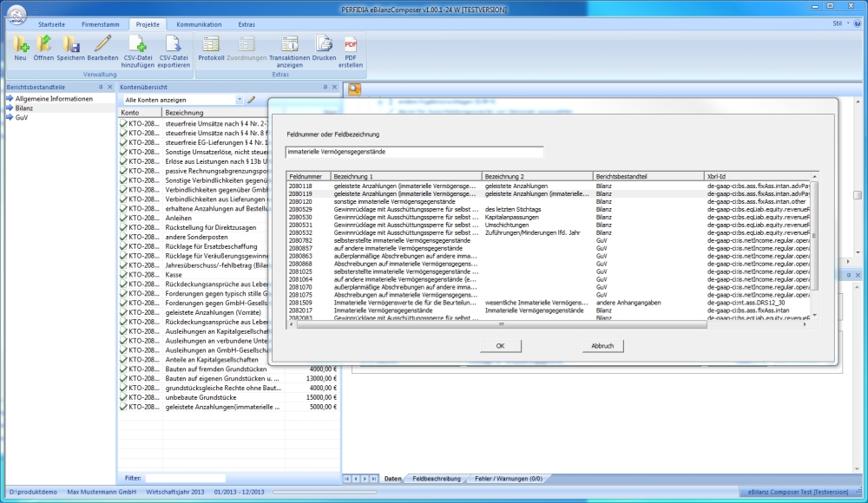The height and width of the screenshot is (503, 868).
Task: Click the Xbrl-Id column header
Action: 757,177
